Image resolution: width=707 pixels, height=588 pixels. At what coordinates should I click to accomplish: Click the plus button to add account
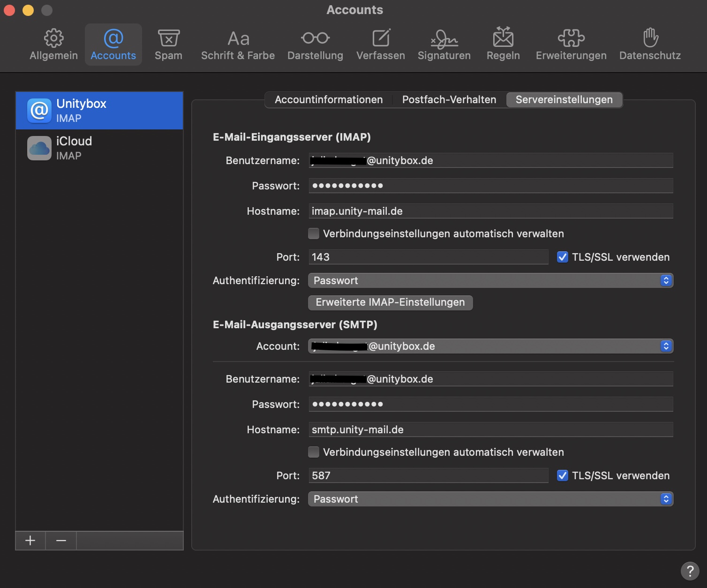pyautogui.click(x=30, y=541)
